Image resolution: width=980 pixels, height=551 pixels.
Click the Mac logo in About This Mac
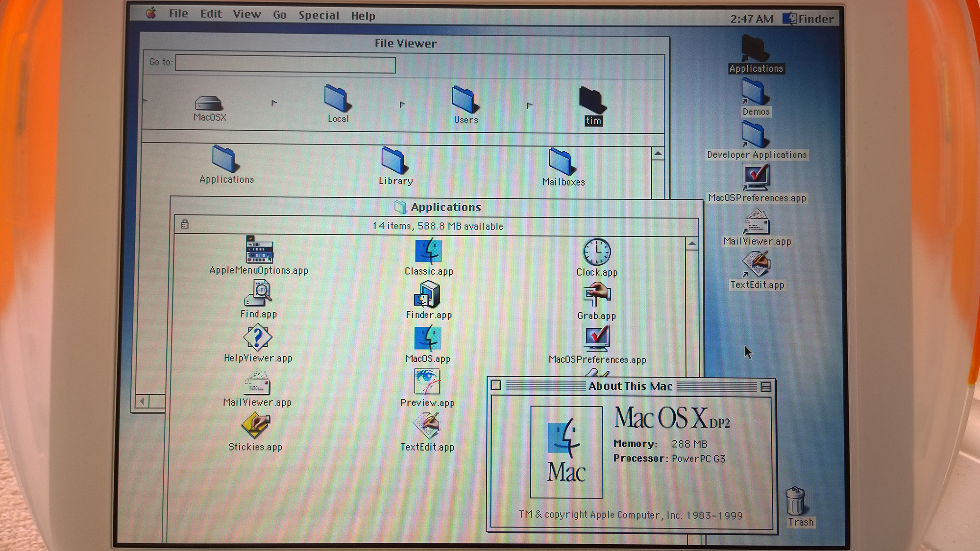click(x=566, y=452)
